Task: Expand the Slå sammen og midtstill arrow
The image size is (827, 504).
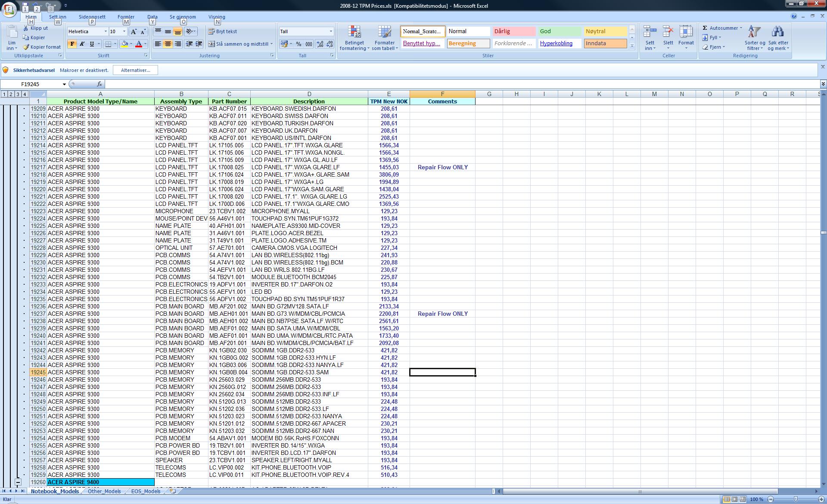Action: point(272,44)
